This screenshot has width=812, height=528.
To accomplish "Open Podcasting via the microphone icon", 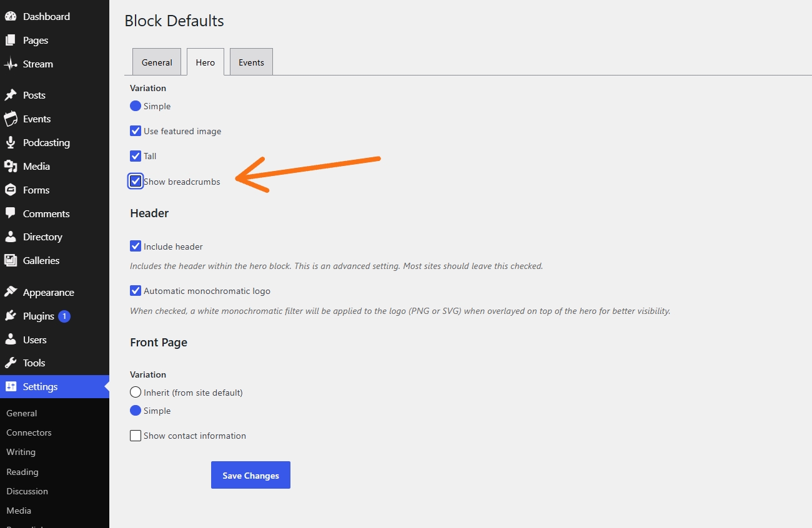I will tap(11, 143).
